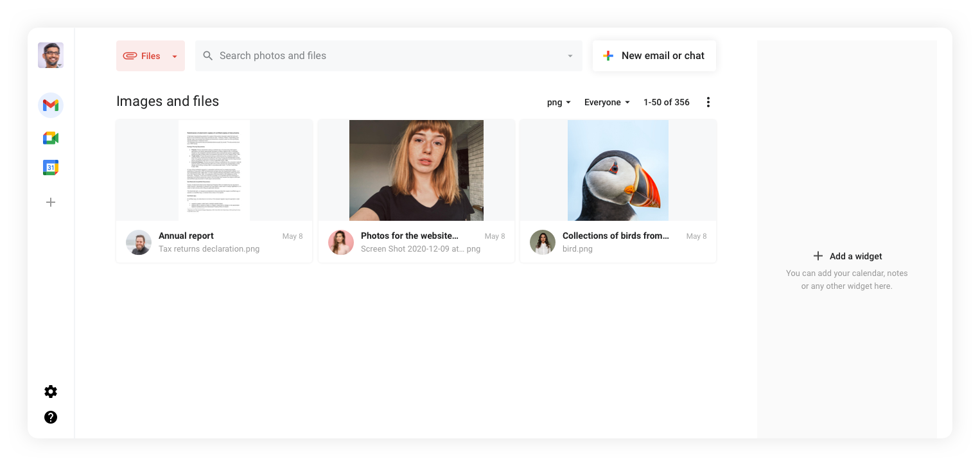
Task: Click Add a widget
Action: click(846, 255)
